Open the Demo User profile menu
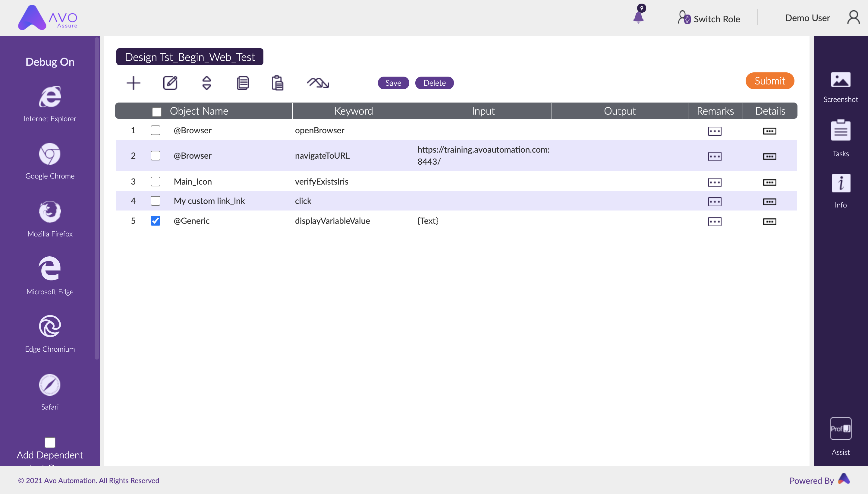The width and height of the screenshot is (868, 494). 807,17
